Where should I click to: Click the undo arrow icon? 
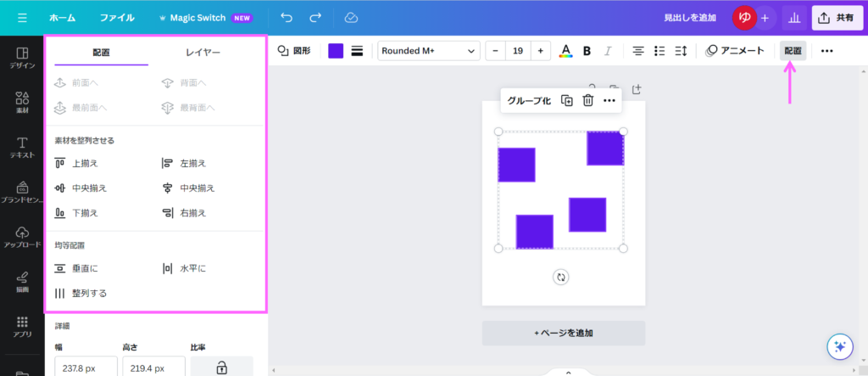click(287, 17)
